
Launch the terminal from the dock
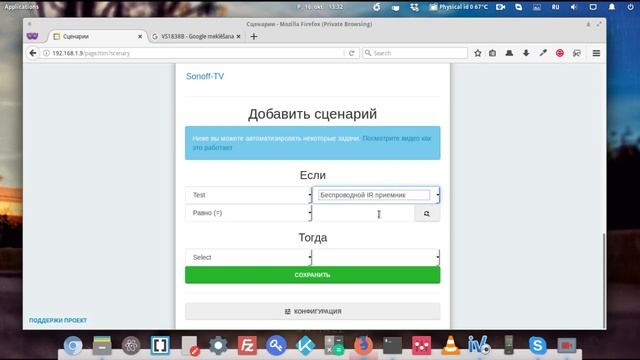(392, 345)
